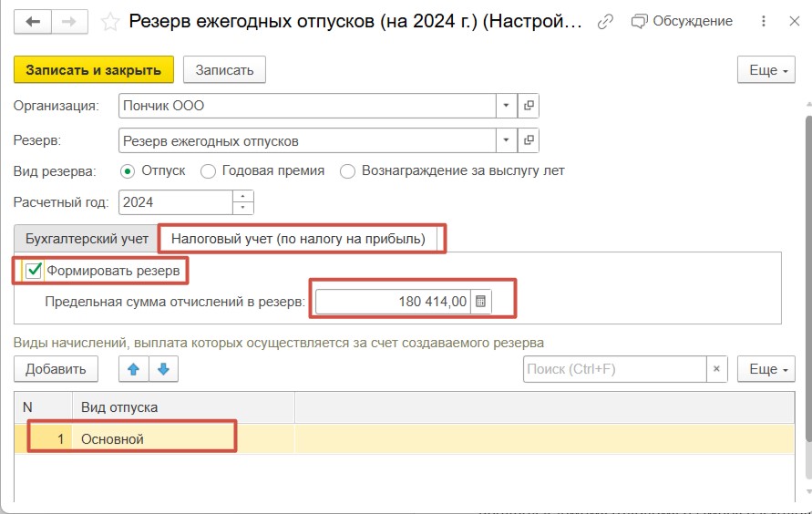812x514 pixels.
Task: Expand the Организация dropdown list
Action: click(x=507, y=106)
